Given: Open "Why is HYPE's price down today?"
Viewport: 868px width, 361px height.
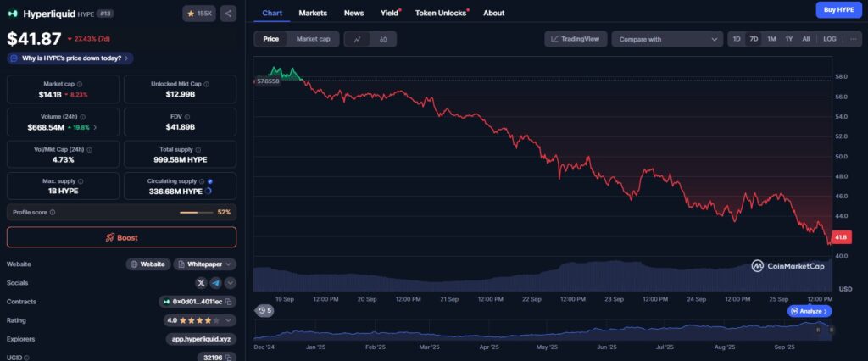Looking at the screenshot, I should coord(70,58).
